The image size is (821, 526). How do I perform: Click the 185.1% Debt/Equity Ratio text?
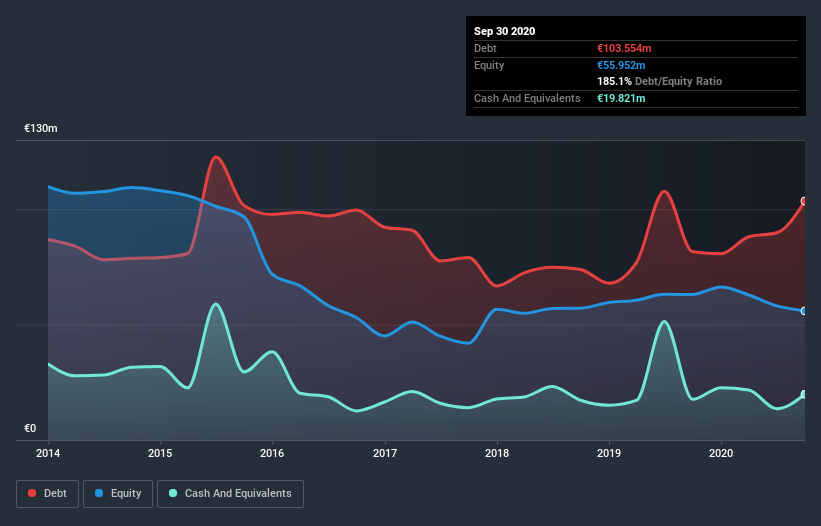pyautogui.click(x=660, y=82)
